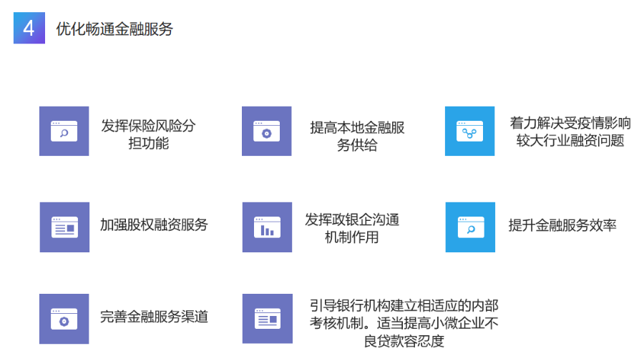Click the final text line 良贷款容忍度
This screenshot has height=361, width=644.
tap(404, 342)
